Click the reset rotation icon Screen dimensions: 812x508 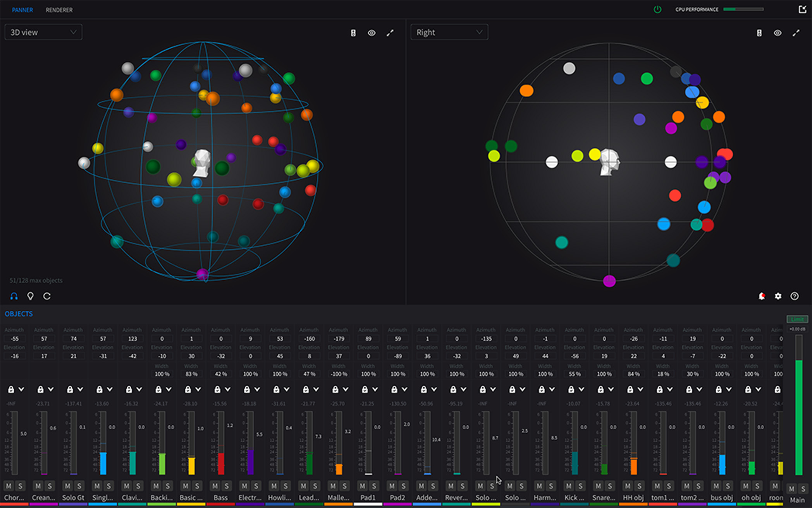tap(47, 296)
